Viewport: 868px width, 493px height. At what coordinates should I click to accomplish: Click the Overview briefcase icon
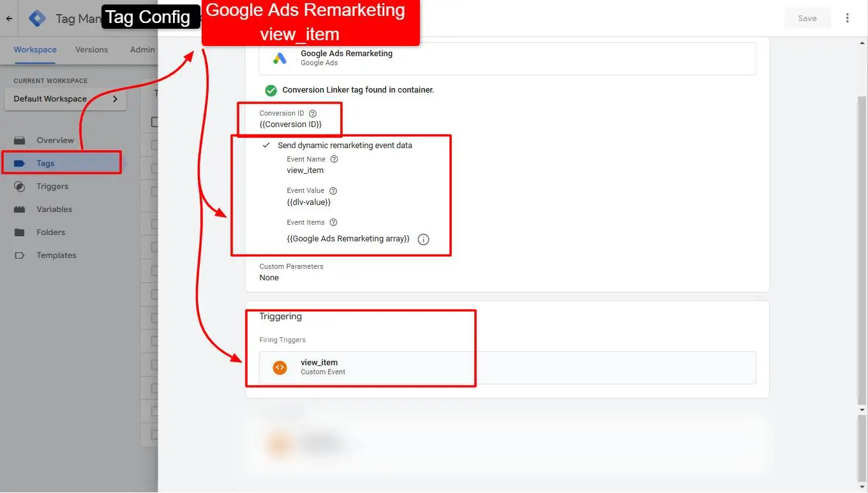[x=20, y=140]
